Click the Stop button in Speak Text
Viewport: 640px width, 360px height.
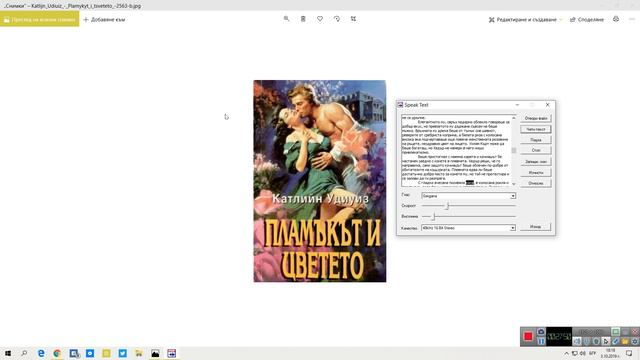point(536,150)
